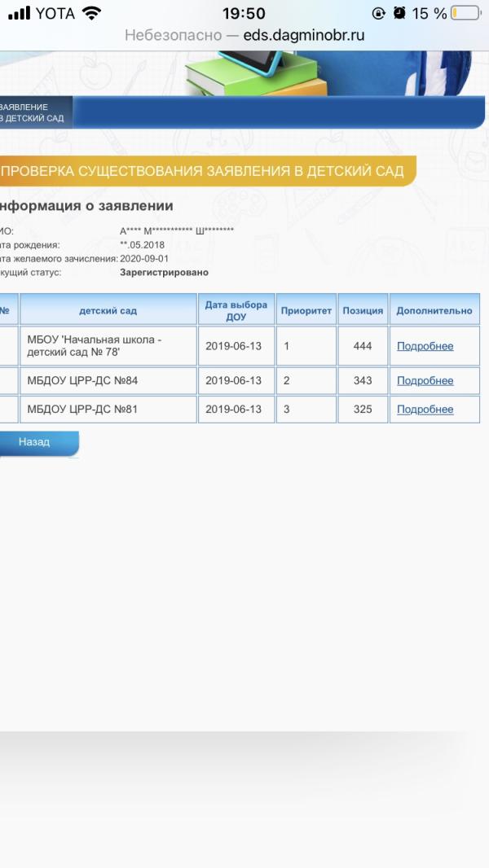Click the 'Дата выбора ДОУ' column header
This screenshot has height=868, width=489.
236,309
